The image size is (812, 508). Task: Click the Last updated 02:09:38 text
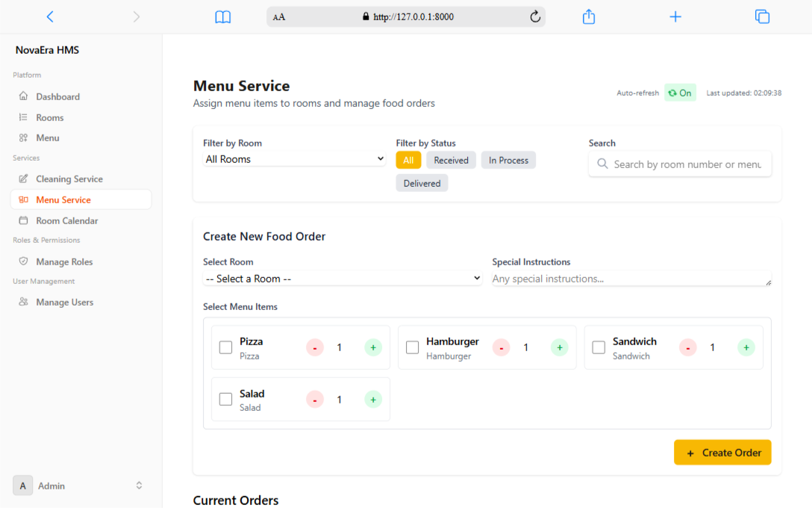(744, 93)
